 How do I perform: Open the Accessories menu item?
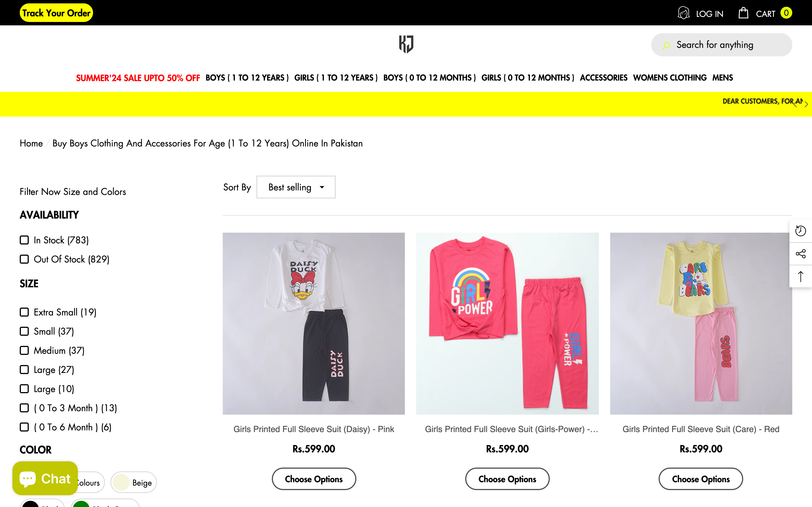tap(603, 78)
